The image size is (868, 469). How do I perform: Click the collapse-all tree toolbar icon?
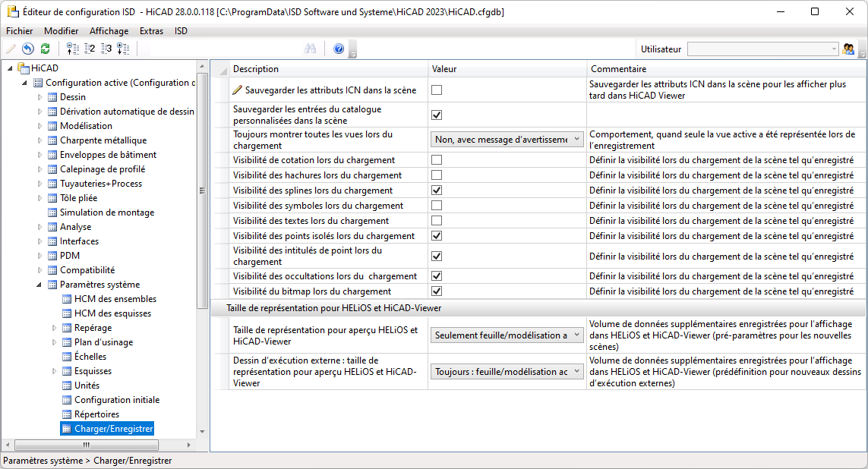72,49
